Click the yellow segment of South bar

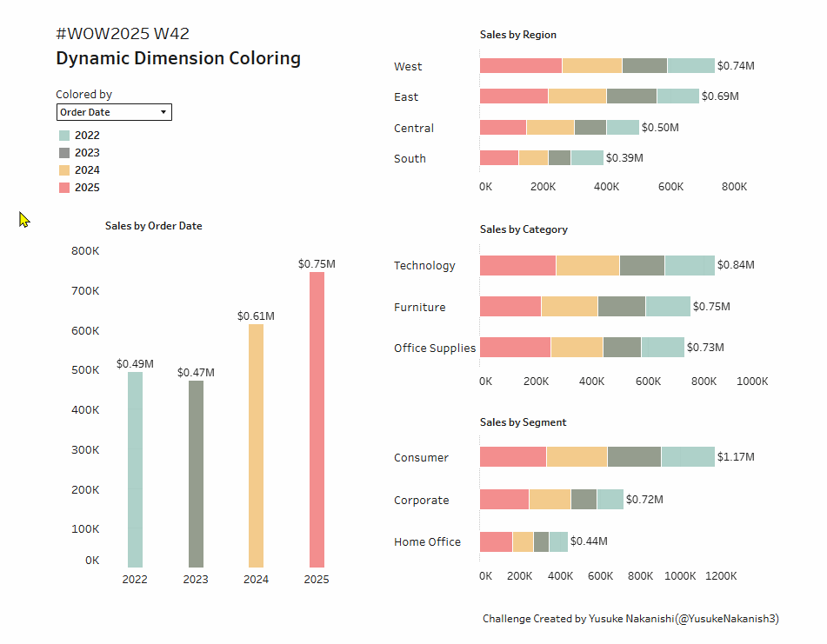[533, 158]
